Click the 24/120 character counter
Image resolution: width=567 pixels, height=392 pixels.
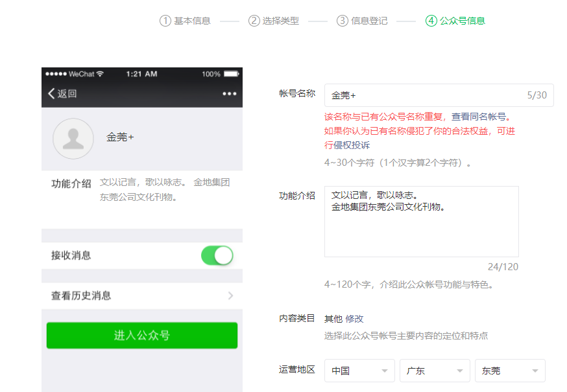pos(503,267)
